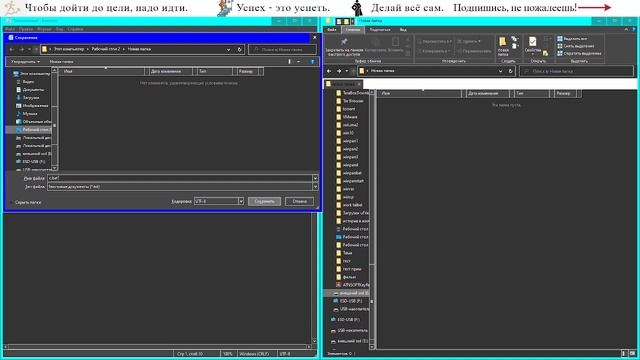Open recent locations arrow in Explorer
This screenshot has width=640, height=360.
347,71
